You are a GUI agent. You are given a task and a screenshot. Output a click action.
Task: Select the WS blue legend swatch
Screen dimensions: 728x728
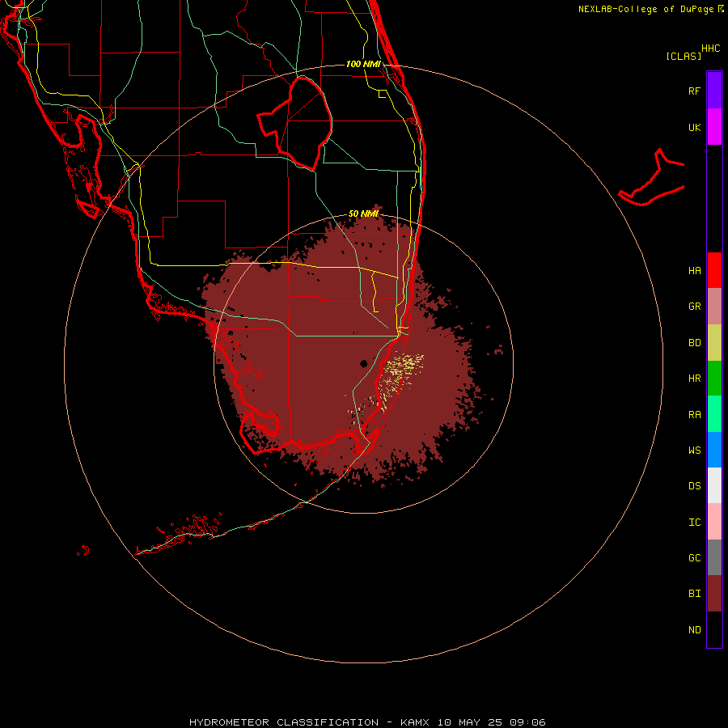[714, 450]
